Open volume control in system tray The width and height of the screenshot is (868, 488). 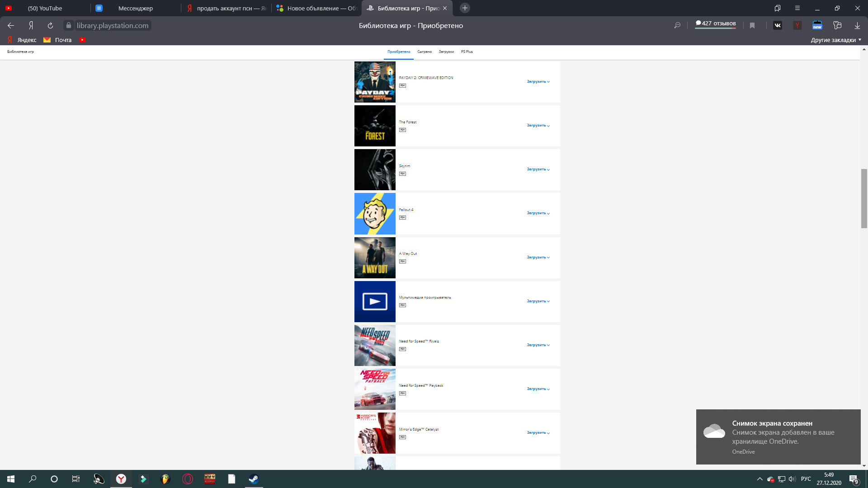coord(792,479)
